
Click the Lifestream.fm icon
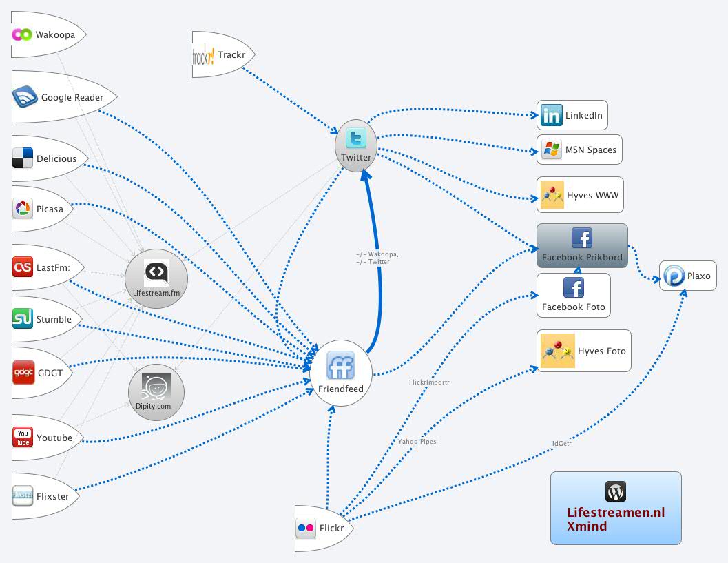click(x=156, y=272)
